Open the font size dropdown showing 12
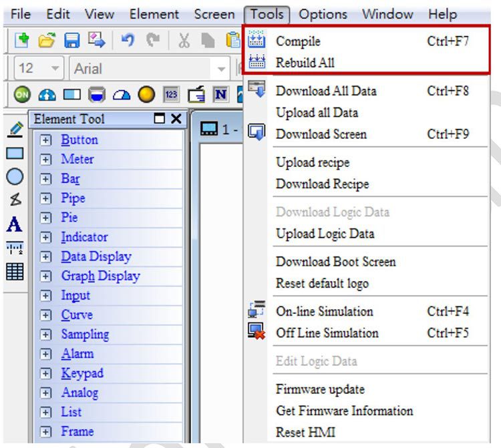Screen dimensions: 501x448 pyautogui.click(x=55, y=69)
